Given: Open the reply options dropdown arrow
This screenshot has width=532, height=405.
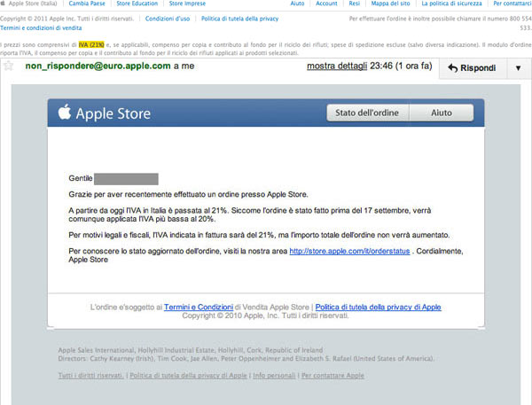Looking at the screenshot, I should click(518, 68).
